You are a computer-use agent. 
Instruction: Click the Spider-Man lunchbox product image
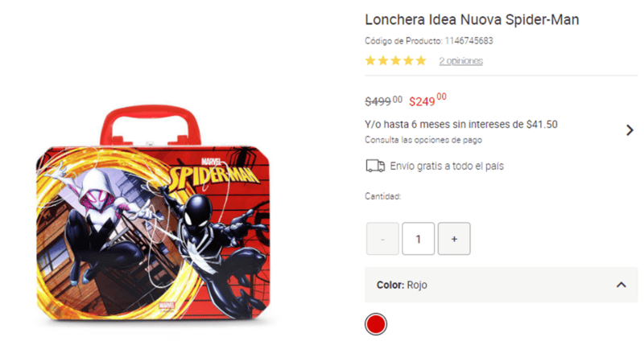[x=153, y=213]
